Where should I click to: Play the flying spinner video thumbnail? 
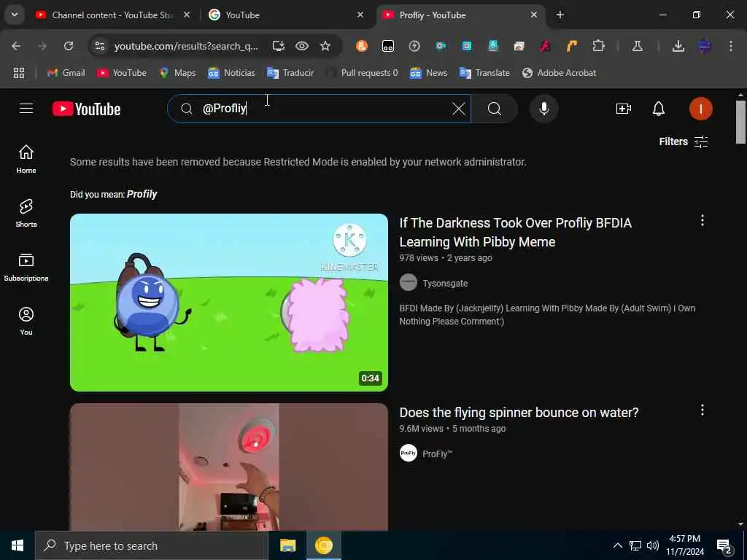point(228,467)
